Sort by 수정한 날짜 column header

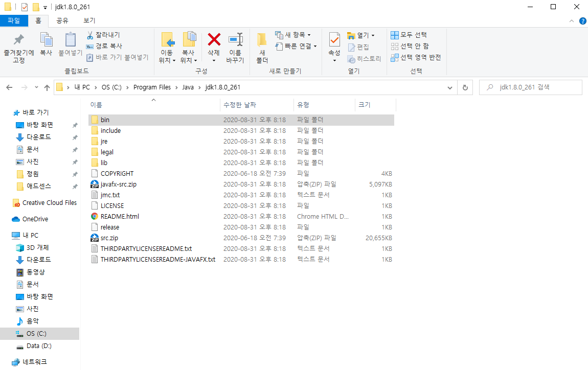point(257,105)
